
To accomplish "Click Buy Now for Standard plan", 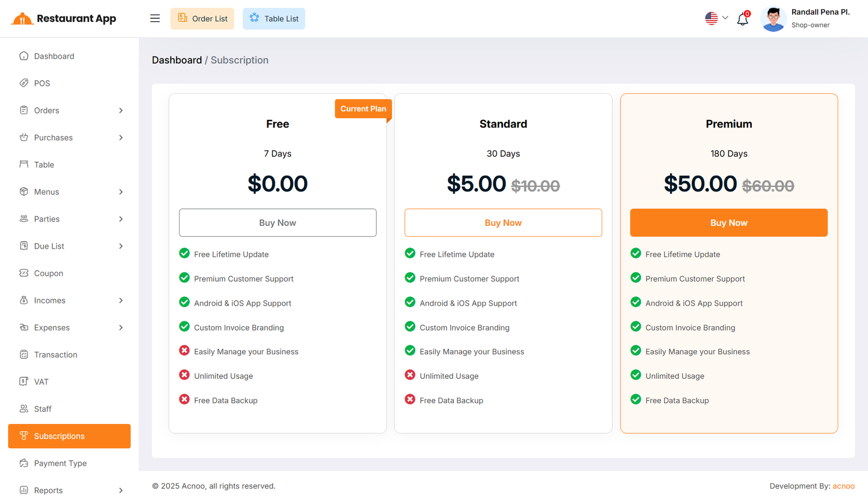I will pos(503,223).
